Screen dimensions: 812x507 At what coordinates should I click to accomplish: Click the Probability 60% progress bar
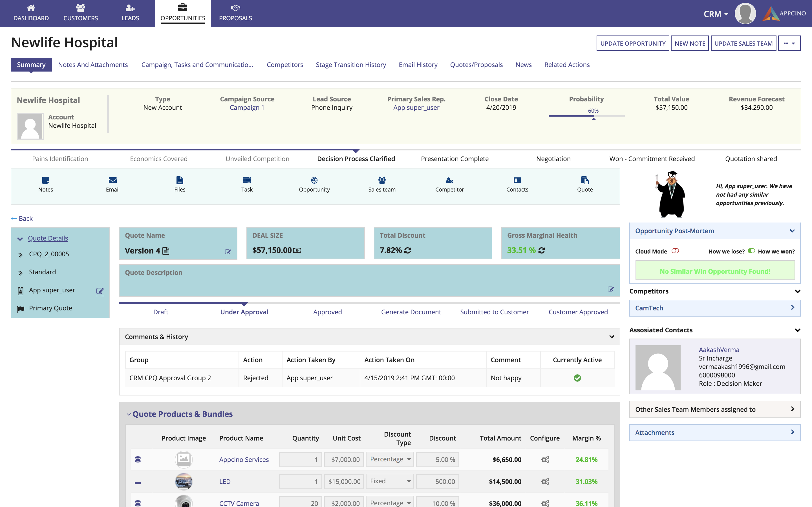(x=586, y=116)
